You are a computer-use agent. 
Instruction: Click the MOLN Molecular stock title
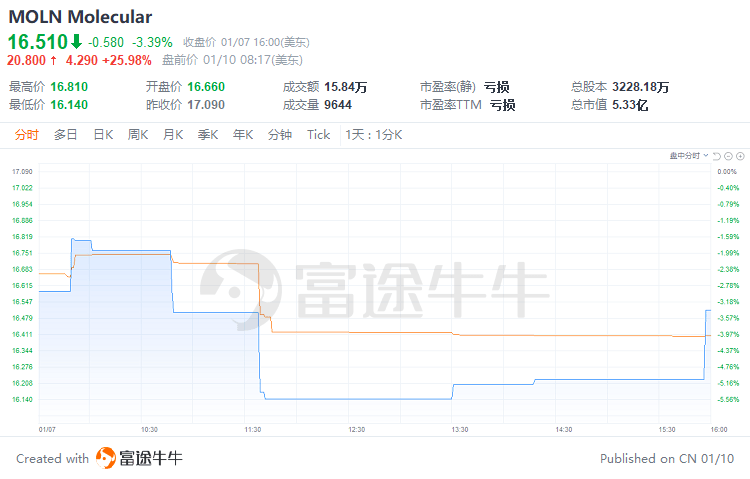tap(81, 17)
